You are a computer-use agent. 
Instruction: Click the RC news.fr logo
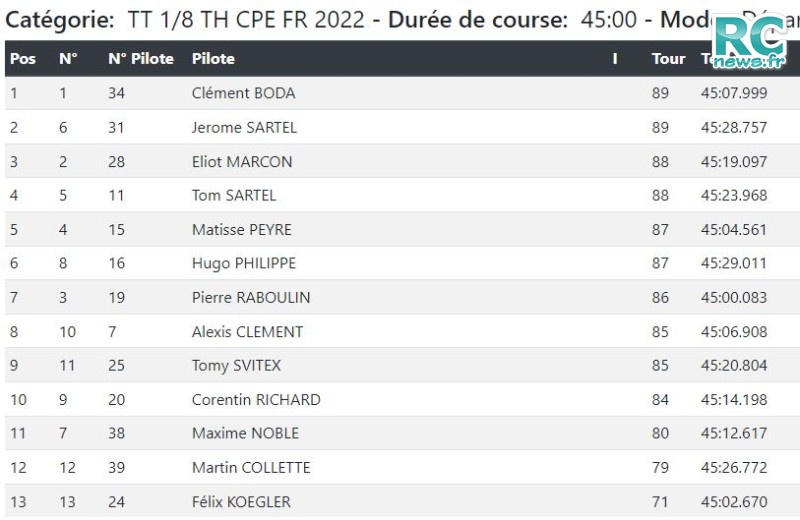click(x=750, y=42)
